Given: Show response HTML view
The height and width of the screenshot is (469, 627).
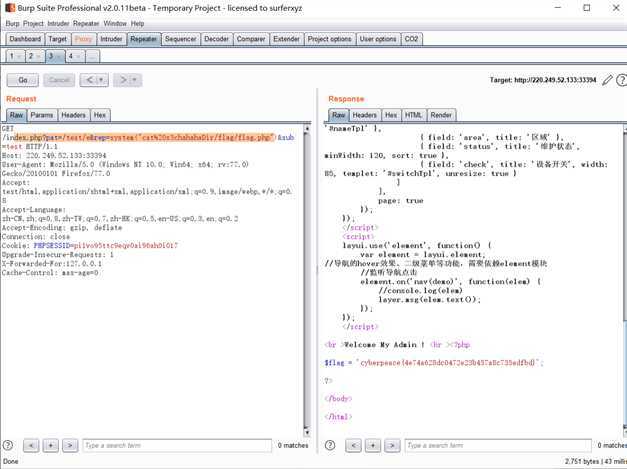Looking at the screenshot, I should (x=413, y=115).
